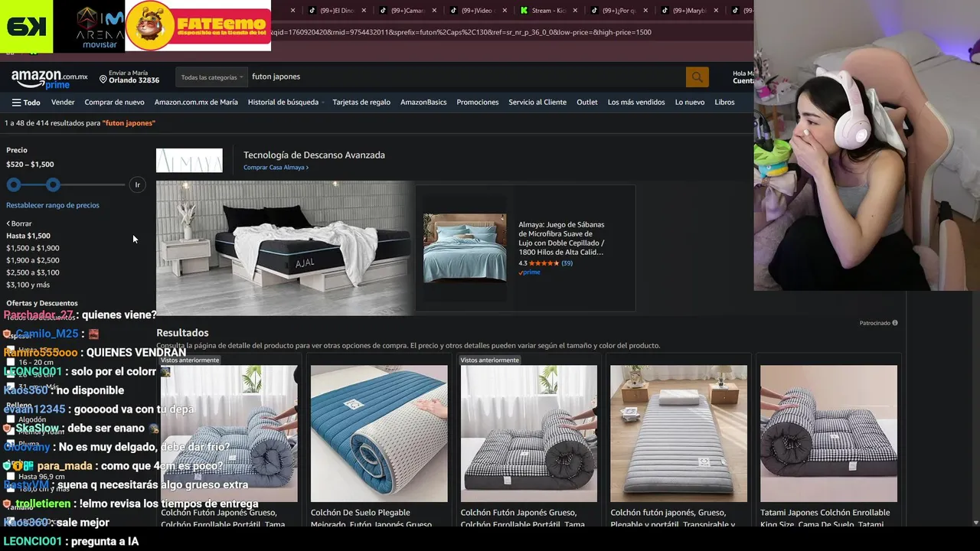Open 'Todas las categorías' search dropdown

coord(212,77)
